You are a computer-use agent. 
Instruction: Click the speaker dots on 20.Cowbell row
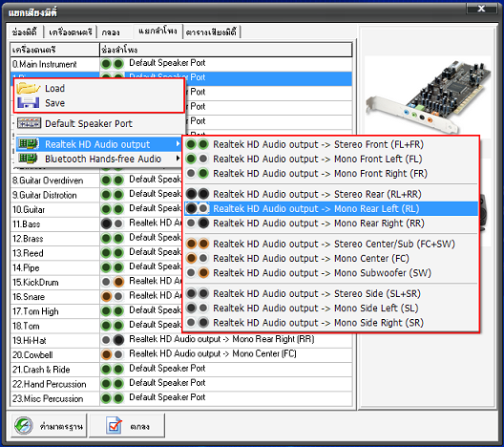click(x=113, y=354)
